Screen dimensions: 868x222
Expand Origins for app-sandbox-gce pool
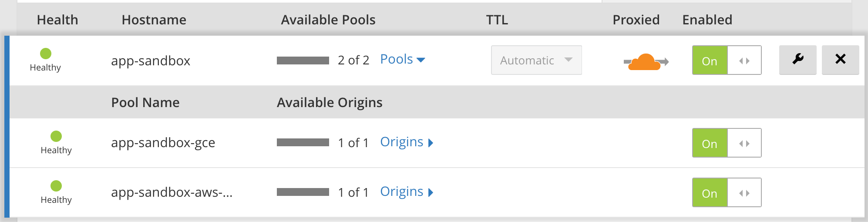[407, 142]
